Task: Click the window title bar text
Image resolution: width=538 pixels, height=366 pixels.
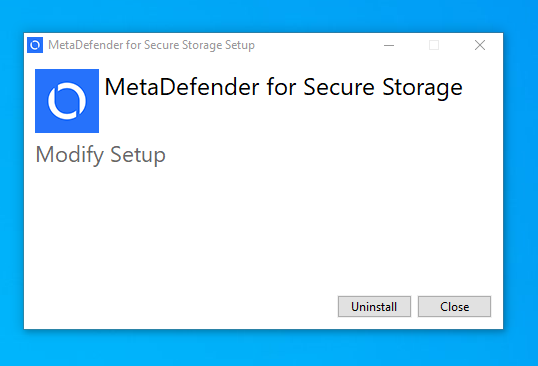Action: point(151,45)
